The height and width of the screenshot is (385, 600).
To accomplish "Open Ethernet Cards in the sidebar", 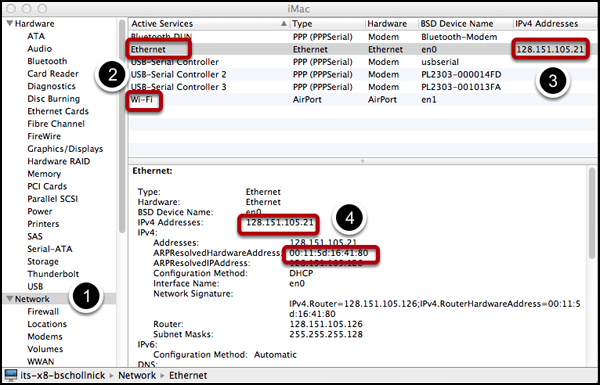I will click(x=58, y=111).
